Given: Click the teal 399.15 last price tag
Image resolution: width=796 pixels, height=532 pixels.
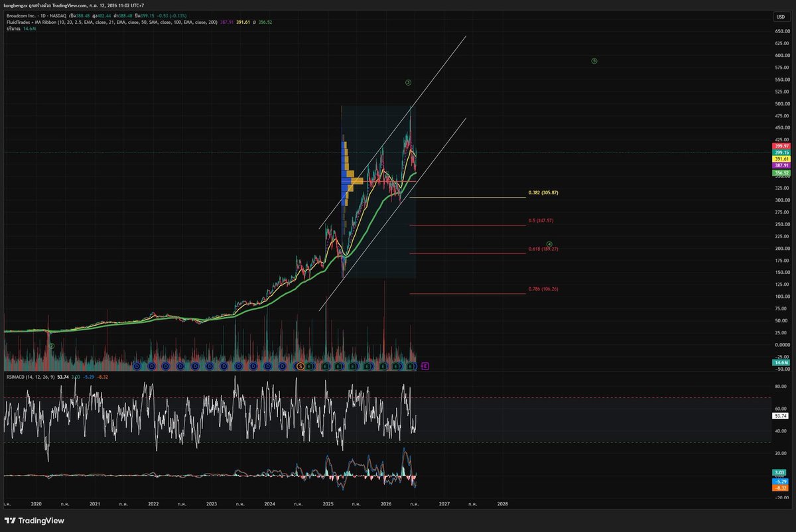Looking at the screenshot, I should click(x=780, y=152).
